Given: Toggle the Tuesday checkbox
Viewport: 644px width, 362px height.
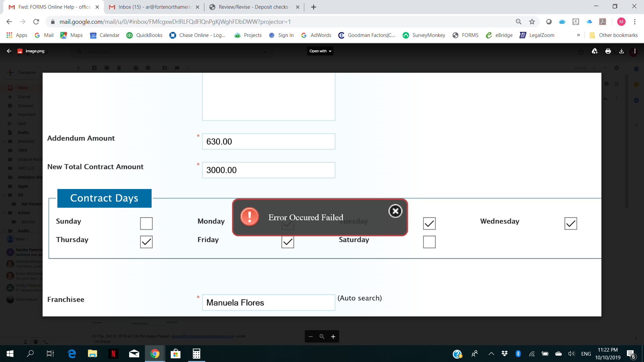Looking at the screenshot, I should 429,224.
